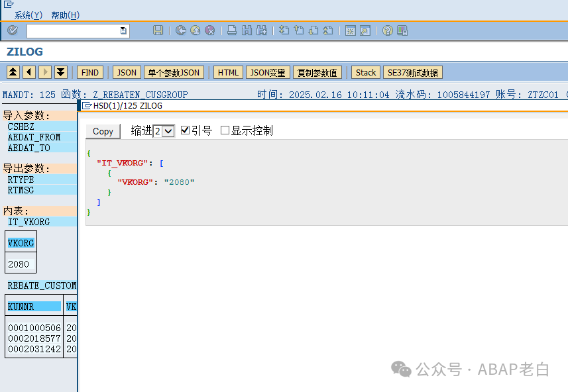Click customer number 0002018577
The width and height of the screenshot is (568, 392).
[x=34, y=338]
